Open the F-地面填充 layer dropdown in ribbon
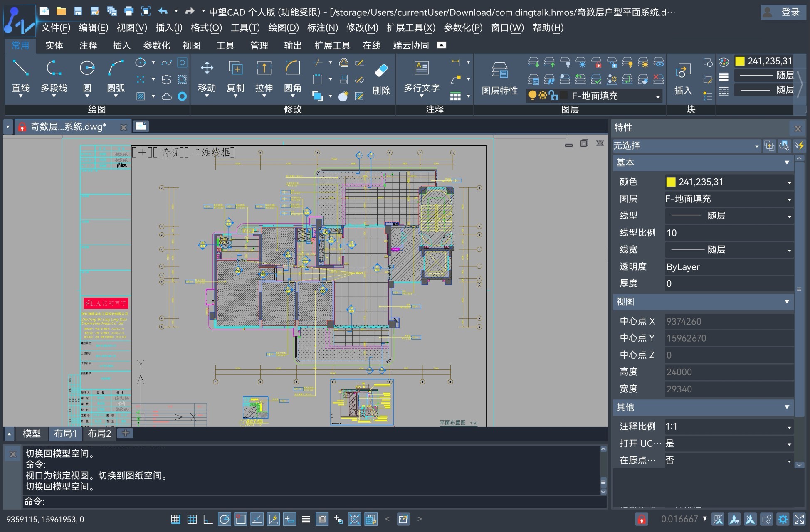Viewport: 810px width, 532px height. pyautogui.click(x=658, y=96)
